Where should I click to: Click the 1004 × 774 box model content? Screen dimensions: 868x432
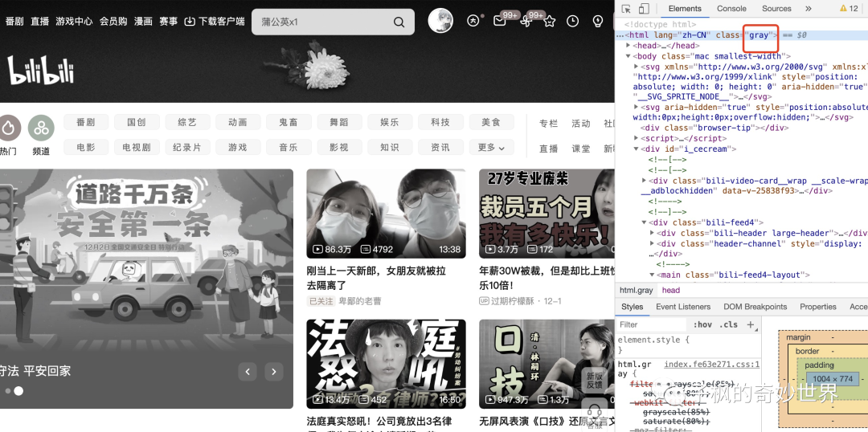coord(833,379)
